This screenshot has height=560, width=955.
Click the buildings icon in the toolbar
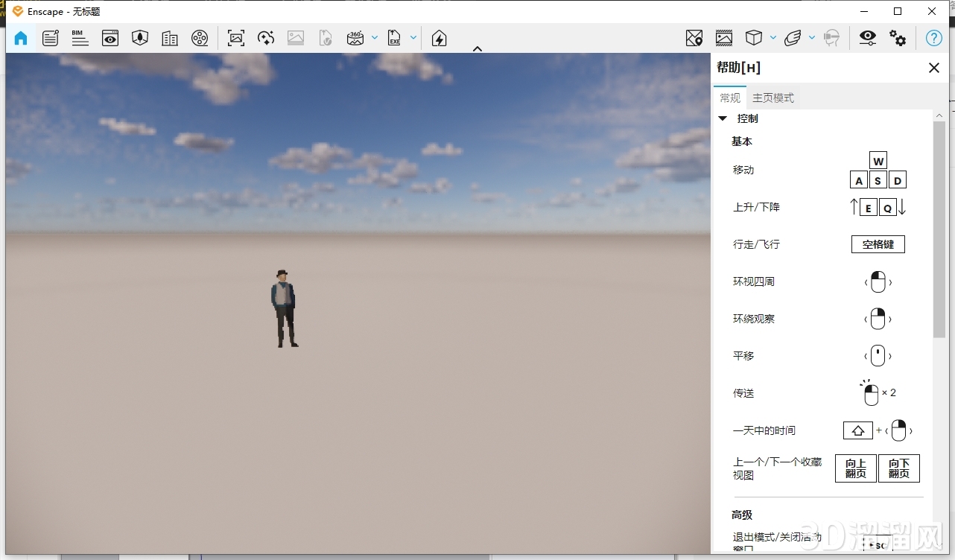pyautogui.click(x=170, y=38)
